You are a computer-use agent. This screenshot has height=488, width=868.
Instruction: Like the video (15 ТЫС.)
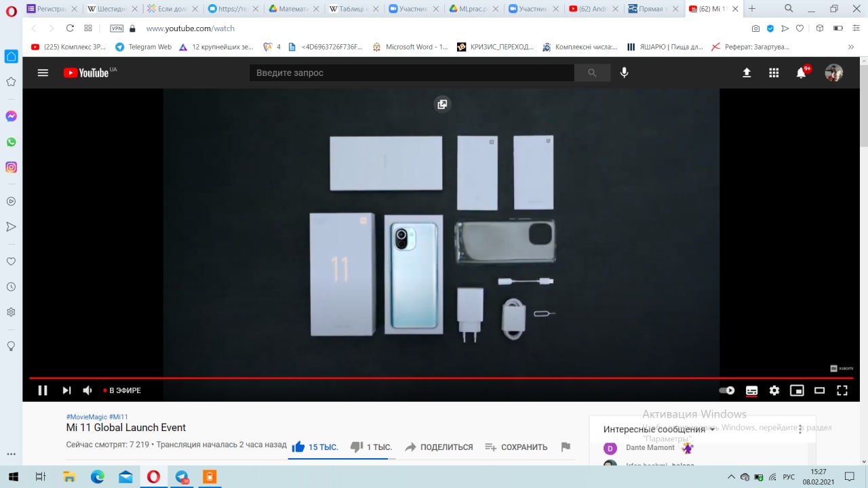pyautogui.click(x=315, y=447)
